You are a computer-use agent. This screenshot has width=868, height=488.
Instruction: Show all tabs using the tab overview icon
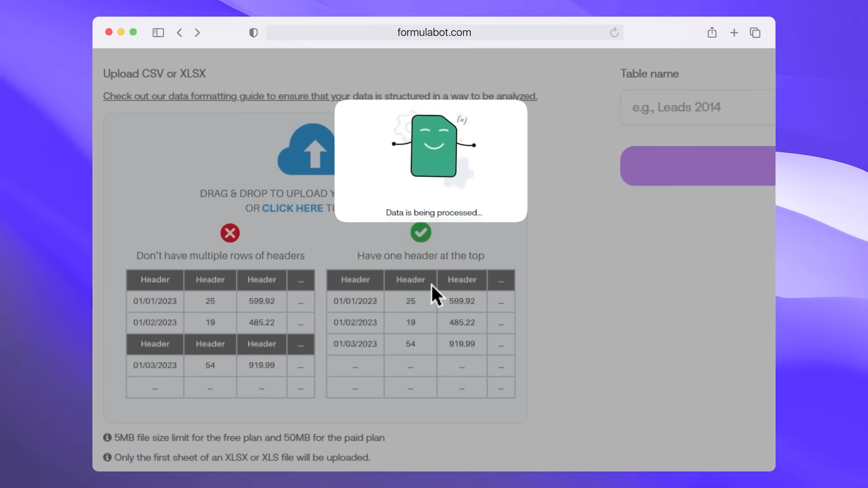pos(755,32)
